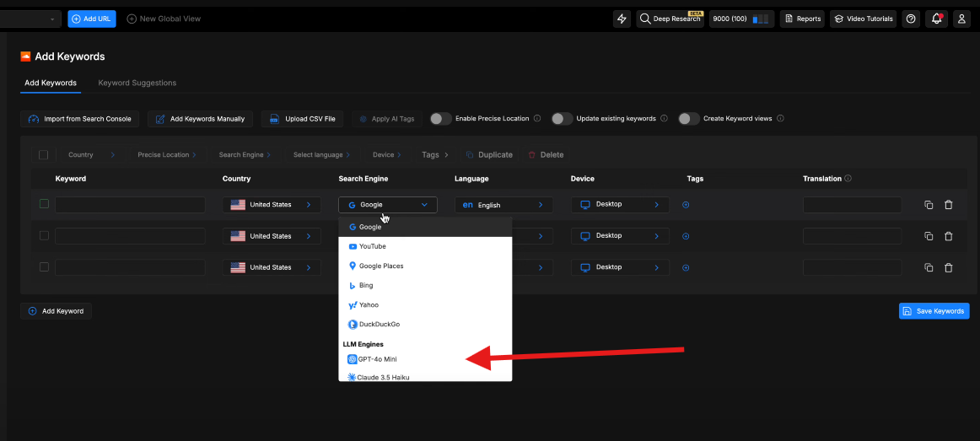Open the bulk Country selector
980x441 pixels.
click(x=92, y=155)
